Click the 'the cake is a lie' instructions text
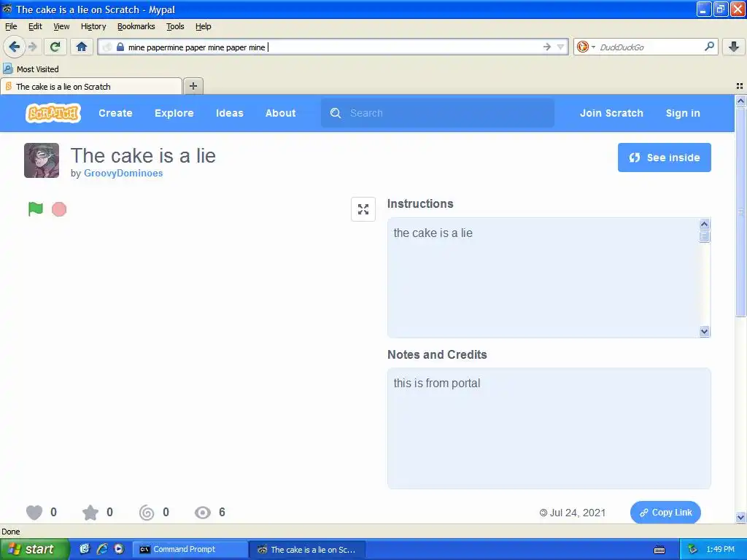Viewport: 747px width, 560px height. tap(433, 233)
